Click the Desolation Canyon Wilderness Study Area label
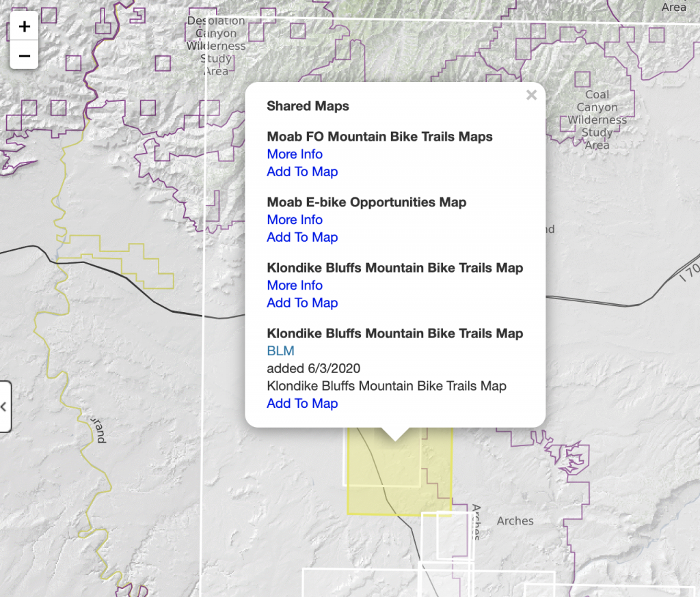Screen dimensions: 700x597 click(x=215, y=45)
